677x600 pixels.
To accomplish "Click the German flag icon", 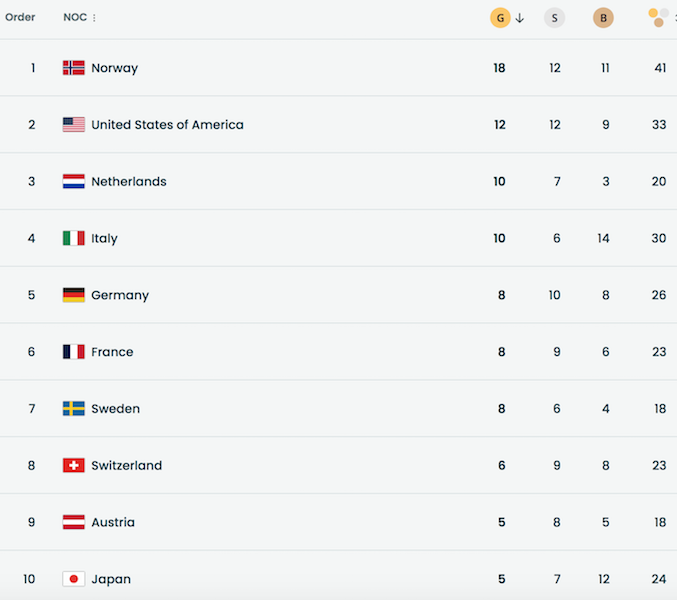I will [x=73, y=295].
